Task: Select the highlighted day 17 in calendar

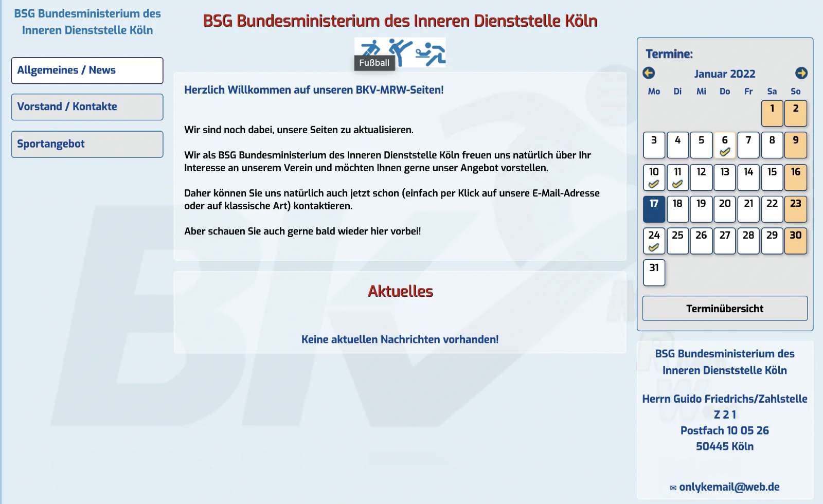Action: [654, 209]
